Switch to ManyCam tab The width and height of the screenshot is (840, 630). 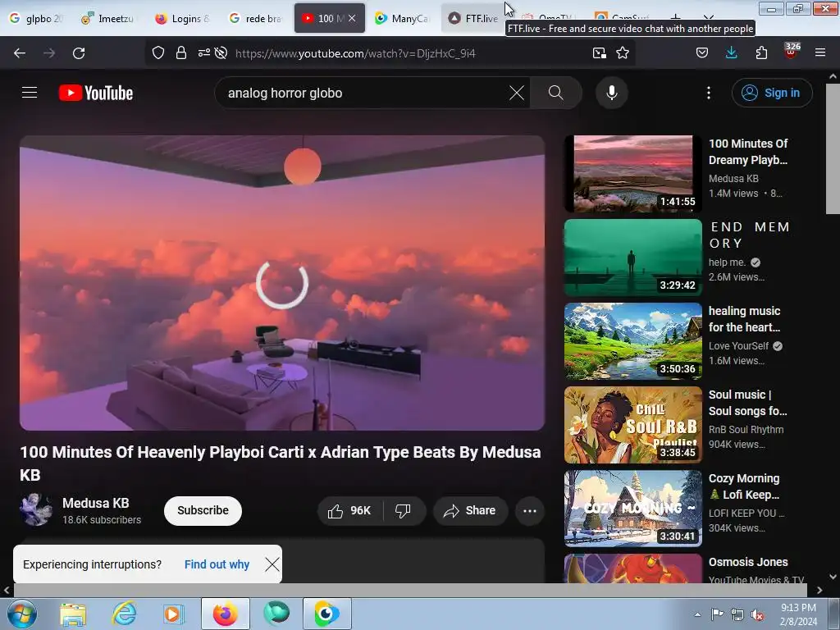403,18
